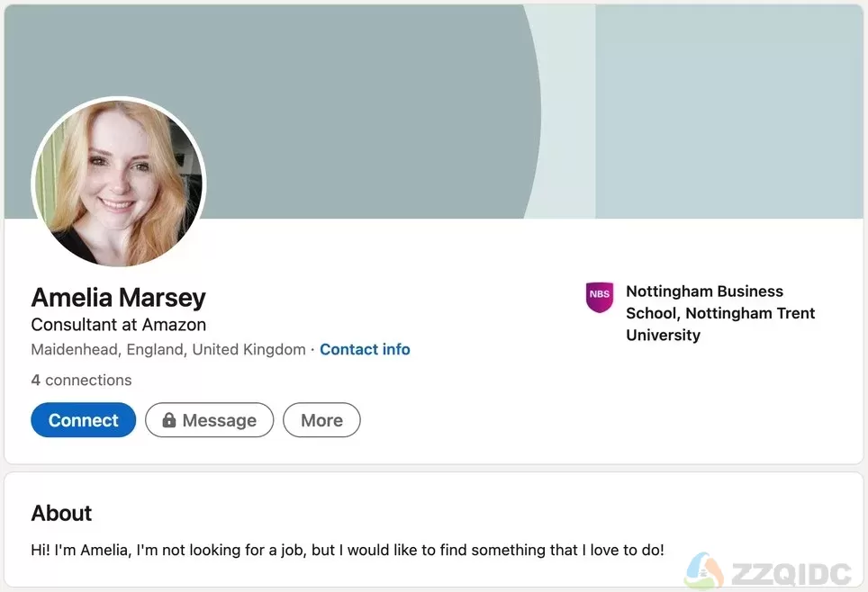Click the Maidenhead, England location text
Image resolution: width=868 pixels, height=592 pixels.
[x=168, y=350]
